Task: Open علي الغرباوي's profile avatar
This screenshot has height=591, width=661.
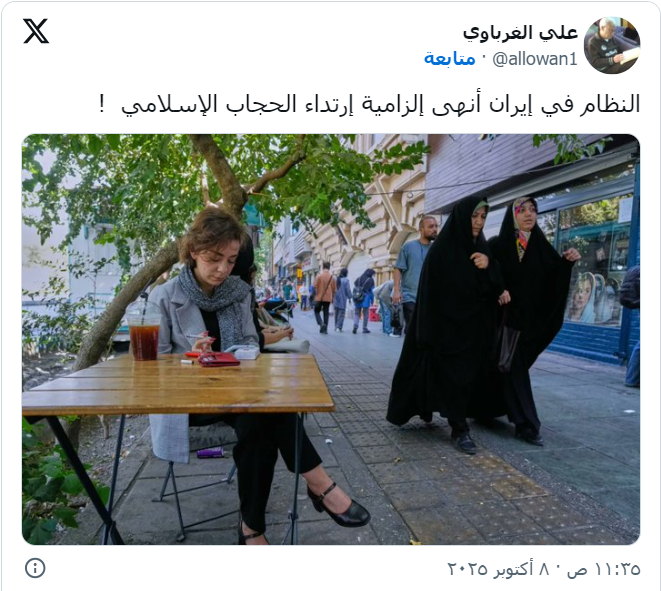Action: pyautogui.click(x=612, y=46)
